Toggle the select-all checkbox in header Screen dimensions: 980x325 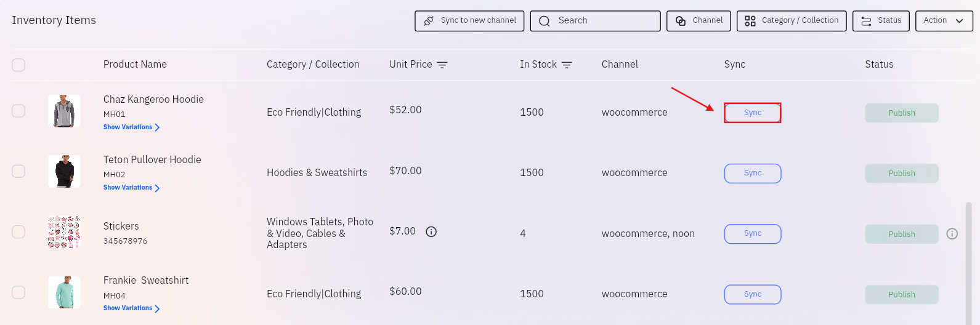(18, 65)
